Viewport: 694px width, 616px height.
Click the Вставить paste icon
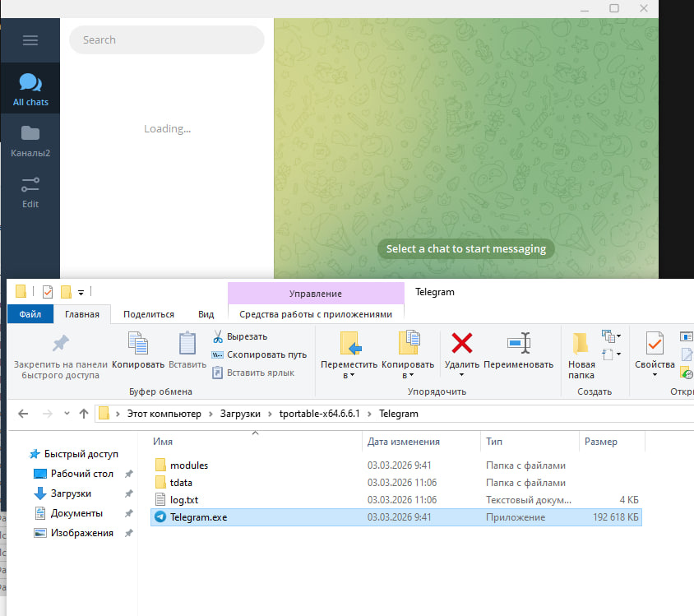[x=187, y=343]
